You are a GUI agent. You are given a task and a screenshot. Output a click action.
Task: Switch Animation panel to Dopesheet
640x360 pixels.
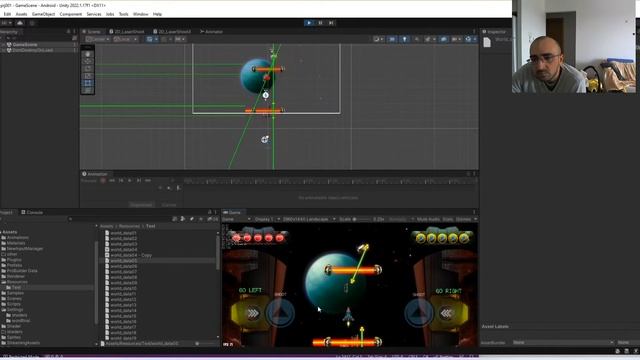click(x=142, y=205)
